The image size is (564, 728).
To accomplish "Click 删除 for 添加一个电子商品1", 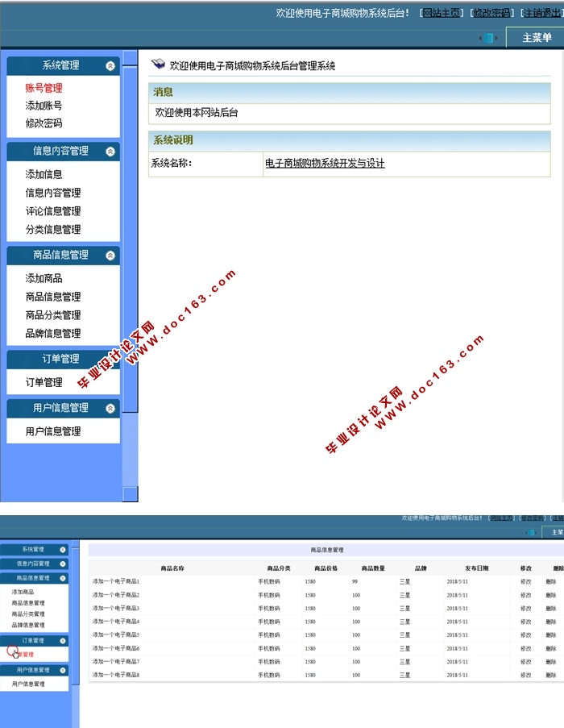I will coord(550,581).
